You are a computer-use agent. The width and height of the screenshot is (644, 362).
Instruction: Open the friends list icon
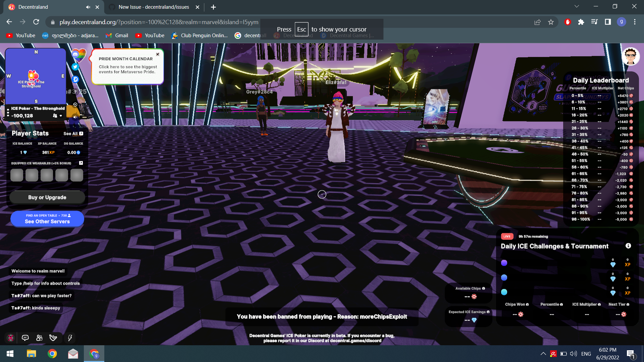39,338
